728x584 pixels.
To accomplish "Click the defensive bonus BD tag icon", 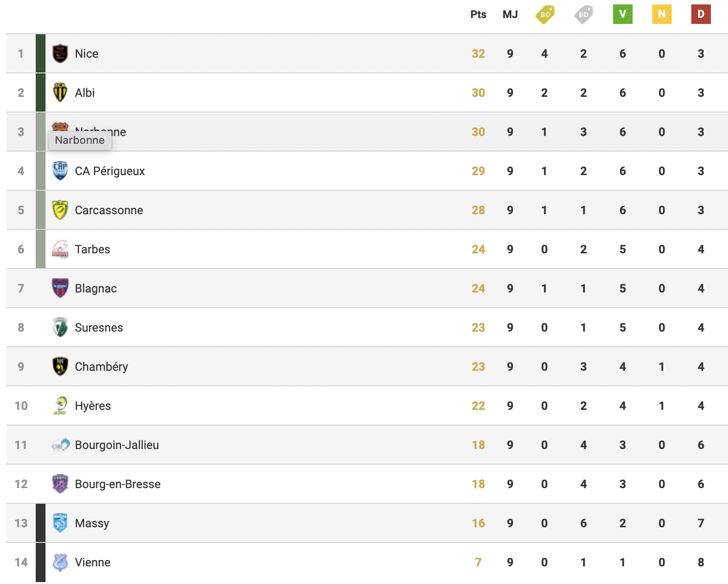I will pos(583,14).
